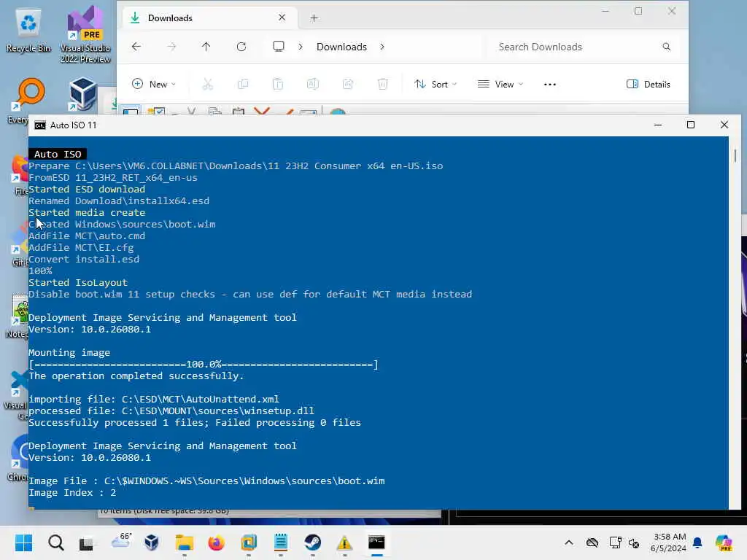Select the Downloads breadcrumb segment
Viewport: 747px width, 560px height.
[x=341, y=47]
